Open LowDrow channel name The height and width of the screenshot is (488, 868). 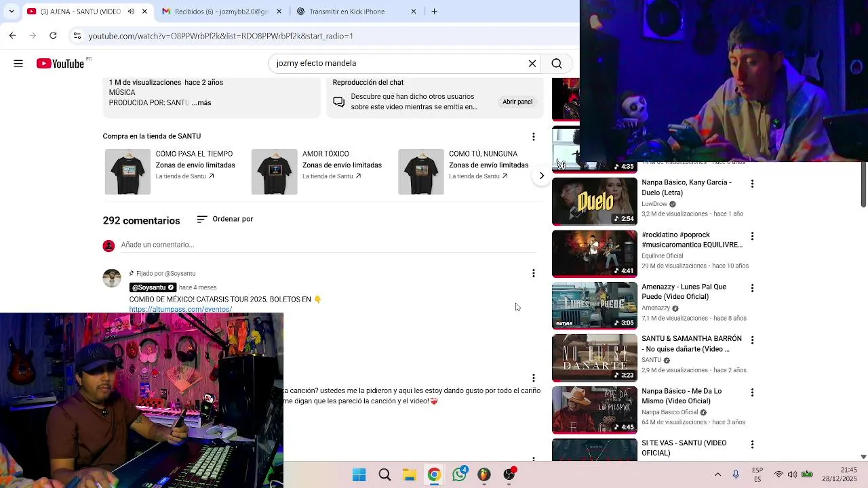pyautogui.click(x=654, y=204)
